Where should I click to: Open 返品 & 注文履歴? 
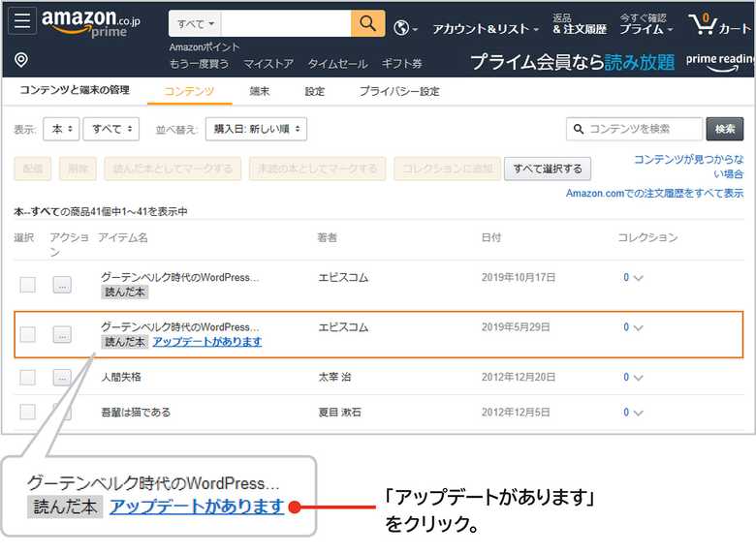(x=579, y=24)
